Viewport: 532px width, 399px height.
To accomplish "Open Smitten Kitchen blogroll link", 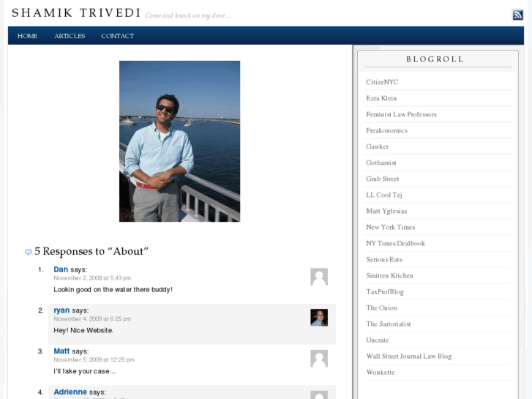I will coord(389,276).
